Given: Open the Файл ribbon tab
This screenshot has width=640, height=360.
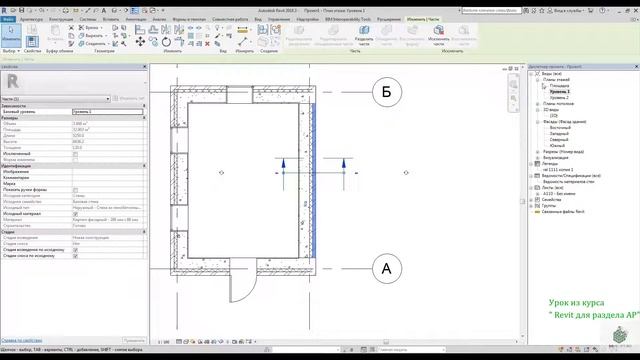Looking at the screenshot, I should click(x=8, y=19).
